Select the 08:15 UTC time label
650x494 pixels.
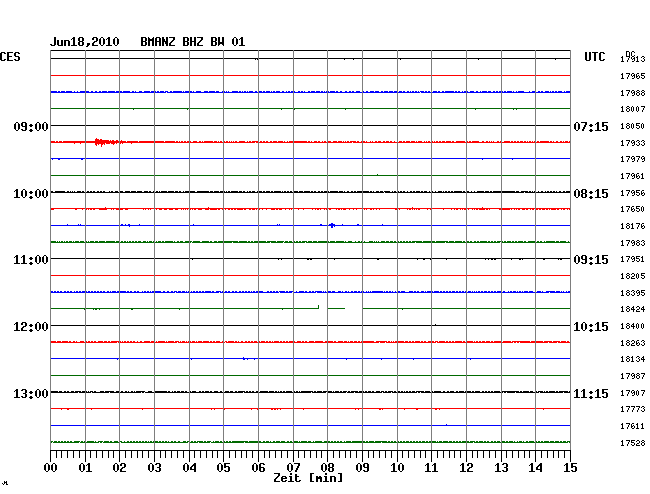(x=591, y=194)
